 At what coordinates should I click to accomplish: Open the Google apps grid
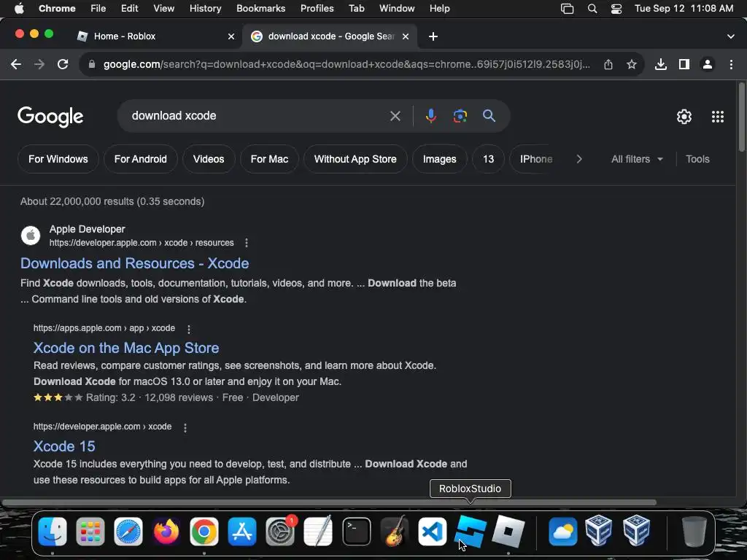tap(718, 117)
